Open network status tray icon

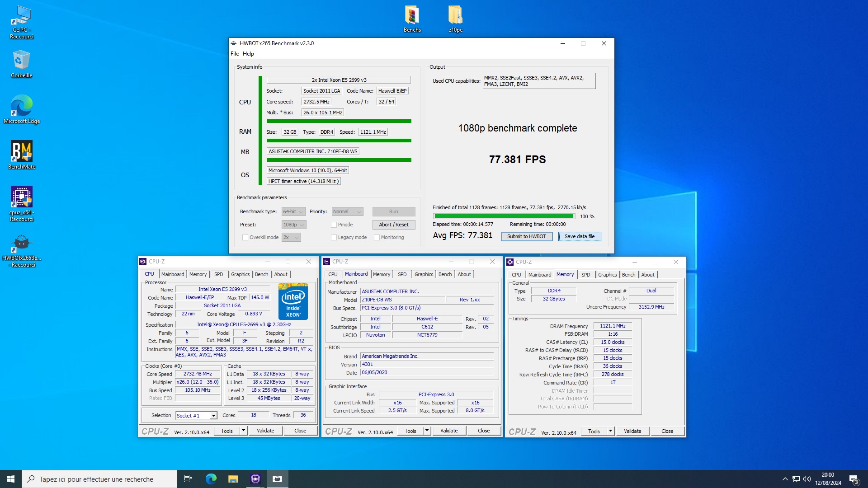796,479
